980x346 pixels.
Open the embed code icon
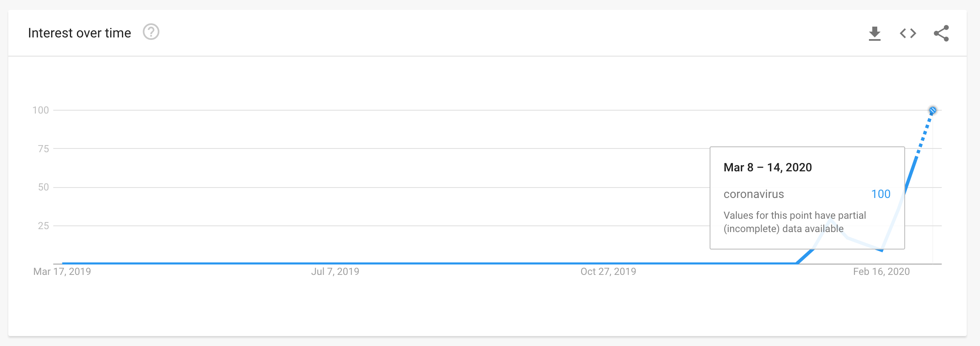click(x=908, y=33)
